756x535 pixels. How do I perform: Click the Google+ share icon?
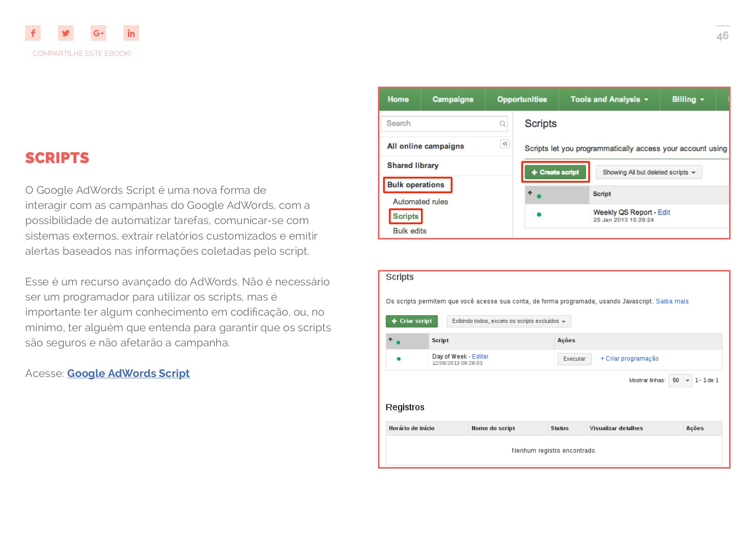tap(98, 33)
